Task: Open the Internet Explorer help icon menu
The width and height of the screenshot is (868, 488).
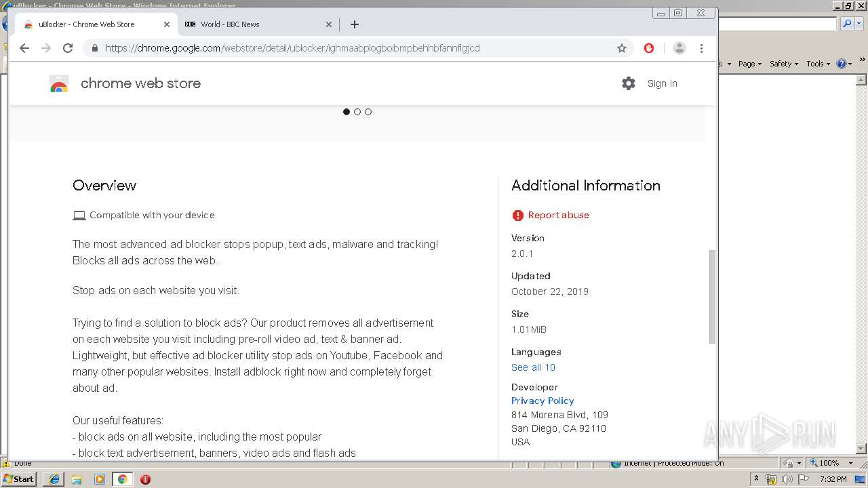Action: pos(844,64)
